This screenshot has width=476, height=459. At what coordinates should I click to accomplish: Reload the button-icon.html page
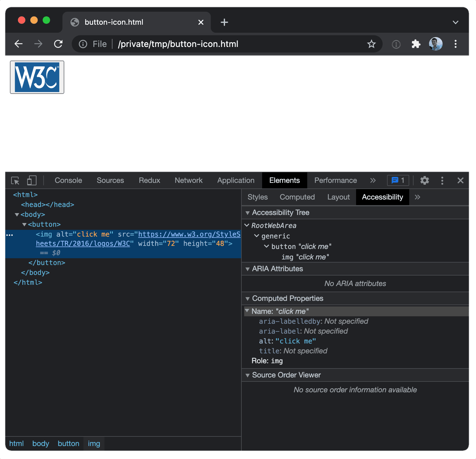(58, 44)
